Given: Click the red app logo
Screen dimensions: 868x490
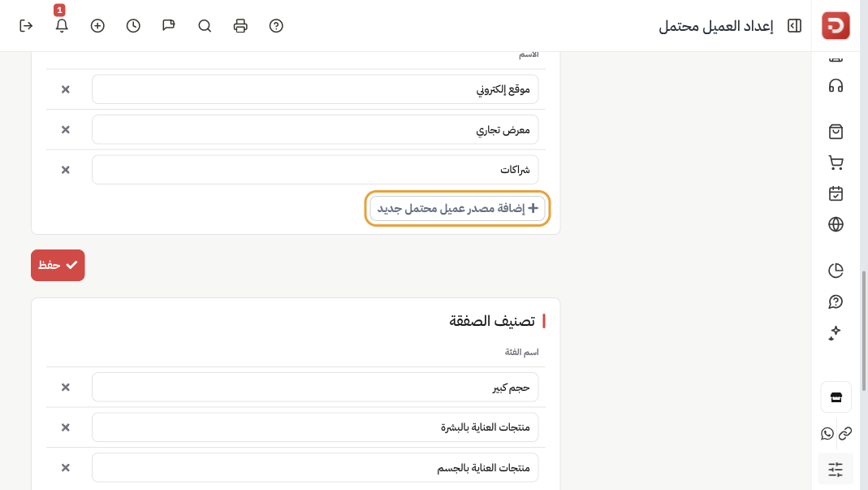Looking at the screenshot, I should (836, 25).
